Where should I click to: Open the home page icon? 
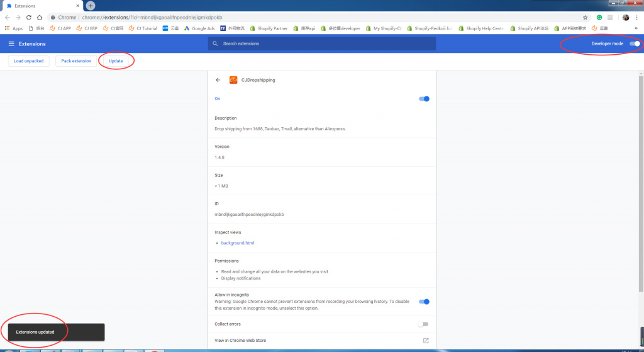pos(40,17)
